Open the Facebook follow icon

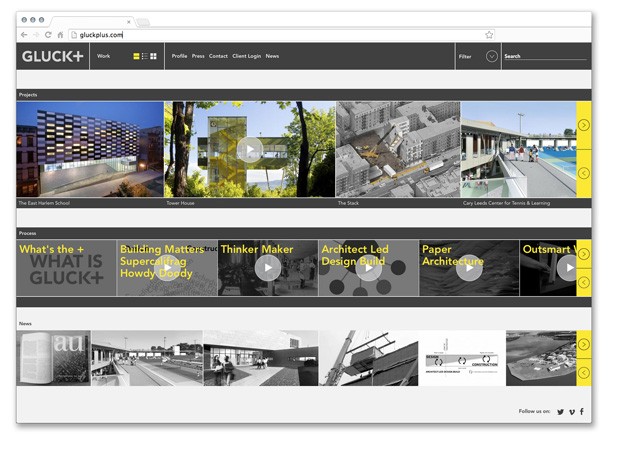pos(582,411)
